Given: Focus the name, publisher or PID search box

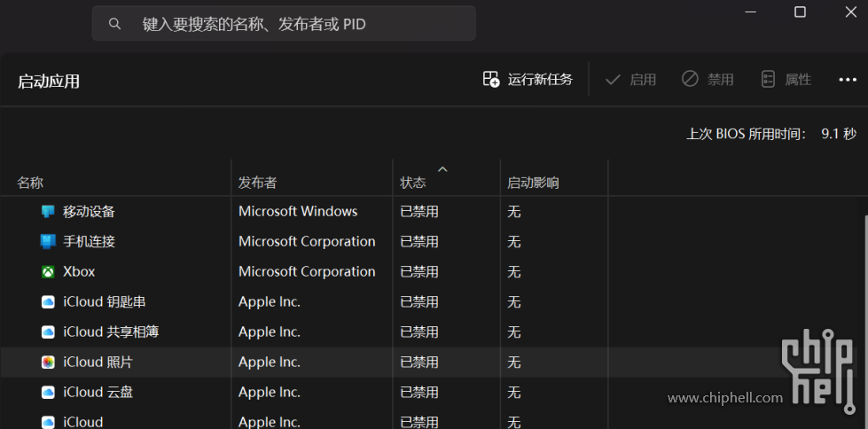Looking at the screenshot, I should tap(284, 24).
